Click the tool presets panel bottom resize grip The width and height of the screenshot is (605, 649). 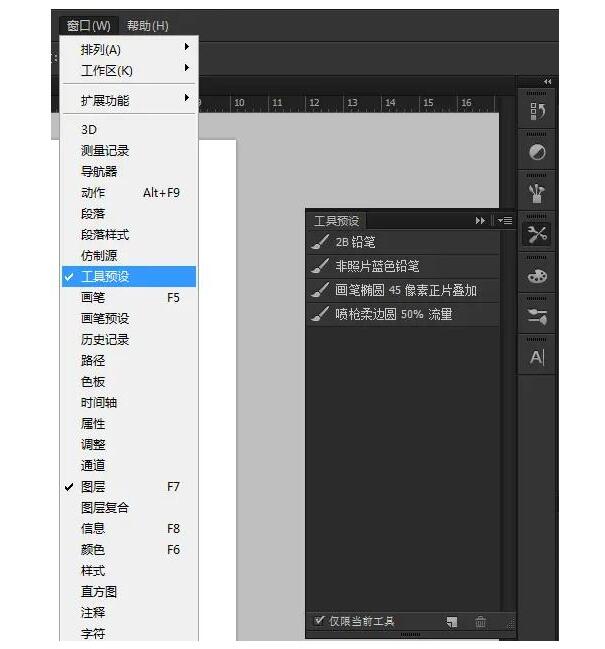410,635
